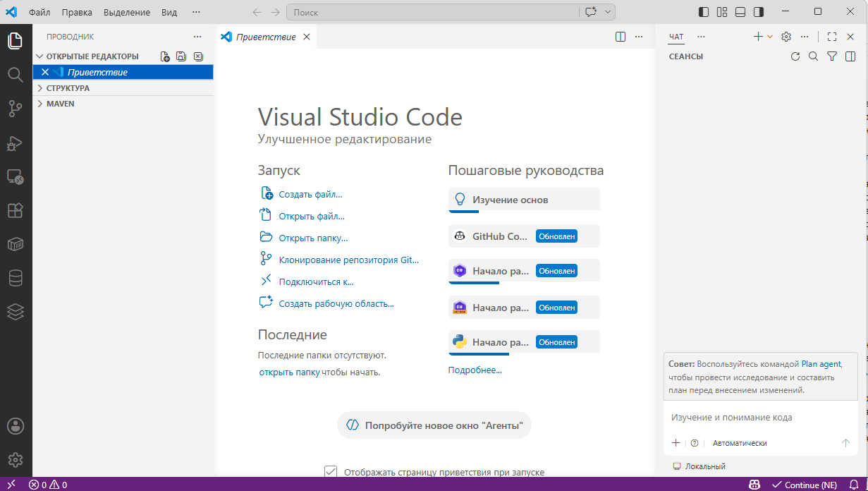Click New Untitled File icon in Open Editors
The height and width of the screenshot is (491, 868).
point(165,56)
